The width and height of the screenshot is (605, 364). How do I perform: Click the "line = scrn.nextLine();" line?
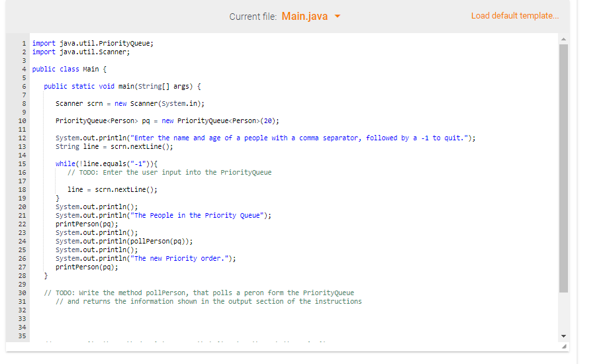click(x=113, y=190)
